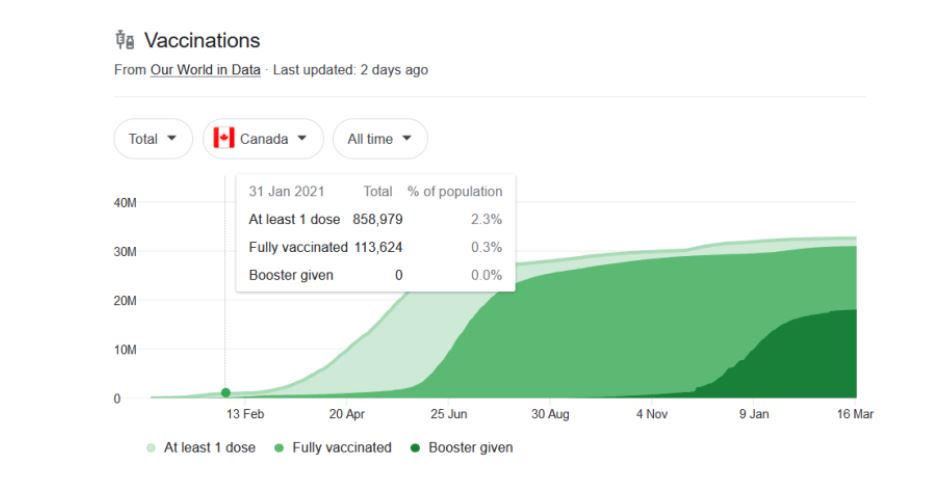Image resolution: width=926 pixels, height=481 pixels.
Task: Select the 20 Apr date label
Action: coord(346,414)
